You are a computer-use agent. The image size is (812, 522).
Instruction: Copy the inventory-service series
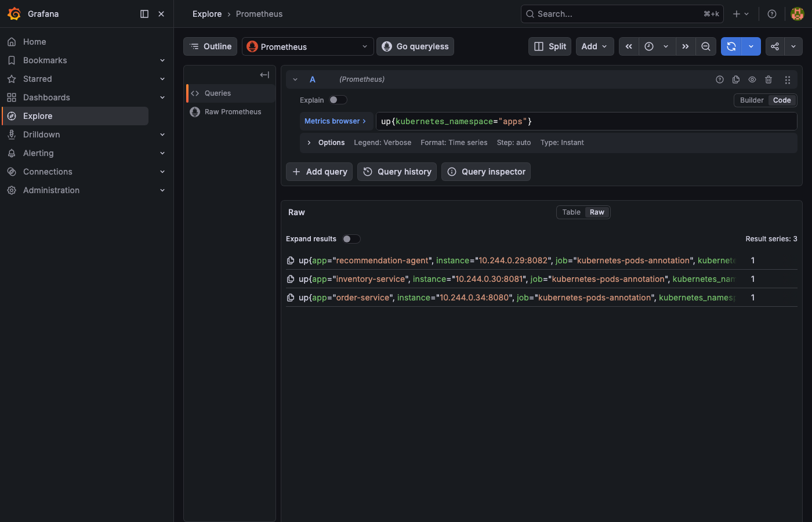pos(291,279)
